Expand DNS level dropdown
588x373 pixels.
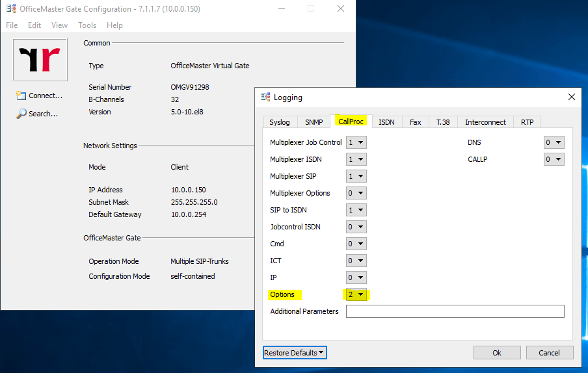554,142
